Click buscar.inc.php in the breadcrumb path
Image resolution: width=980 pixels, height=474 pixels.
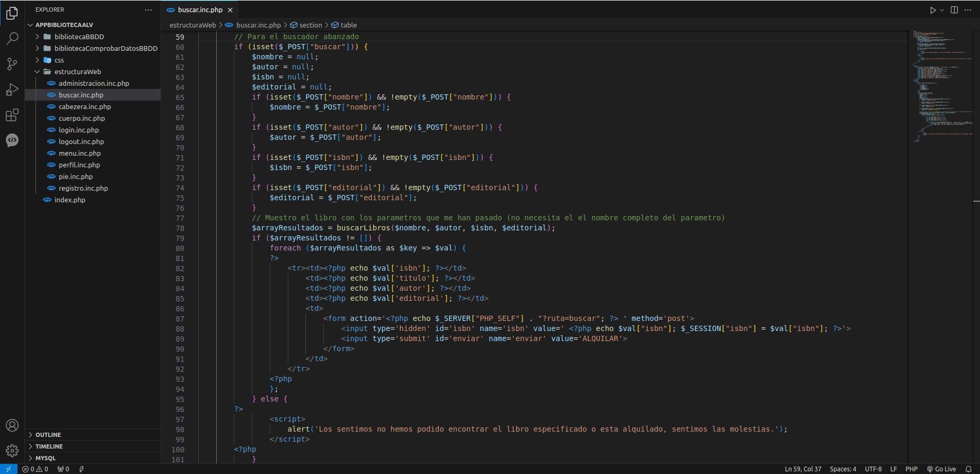(258, 25)
